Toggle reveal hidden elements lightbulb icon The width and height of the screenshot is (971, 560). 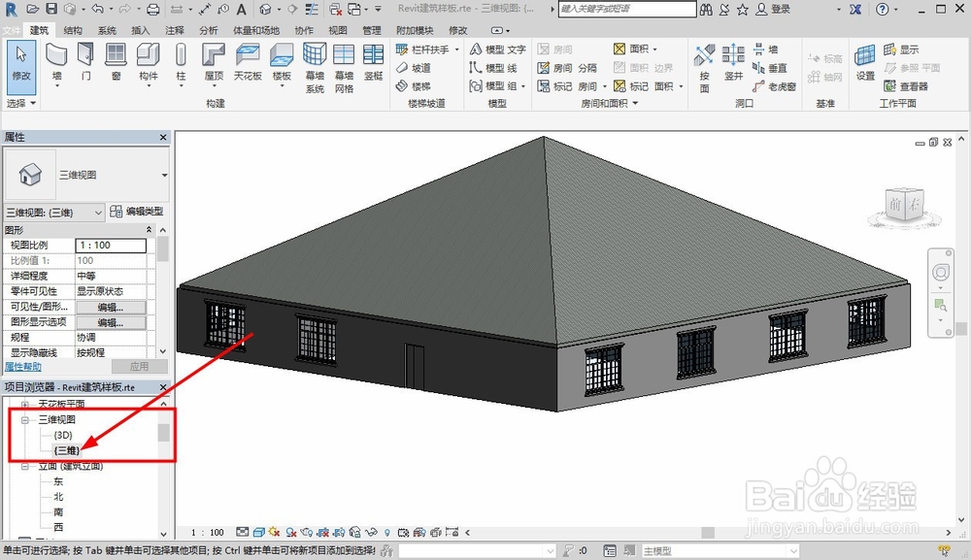[387, 532]
